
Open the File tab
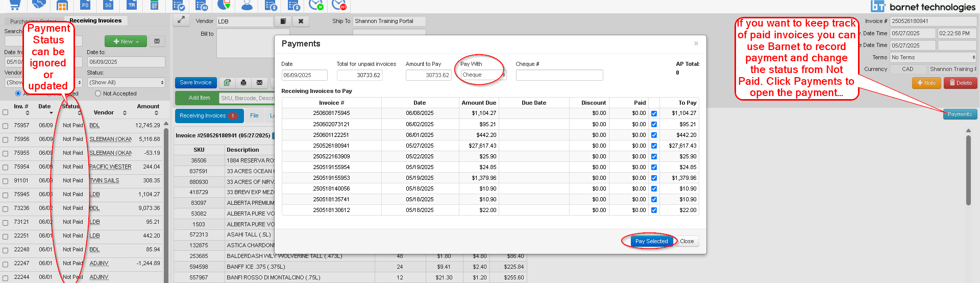[254, 115]
